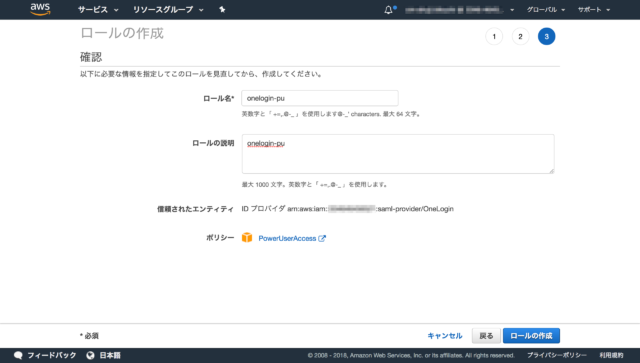The height and width of the screenshot is (363, 640).
Task: Open the AWS home logo
Action: (x=40, y=9)
